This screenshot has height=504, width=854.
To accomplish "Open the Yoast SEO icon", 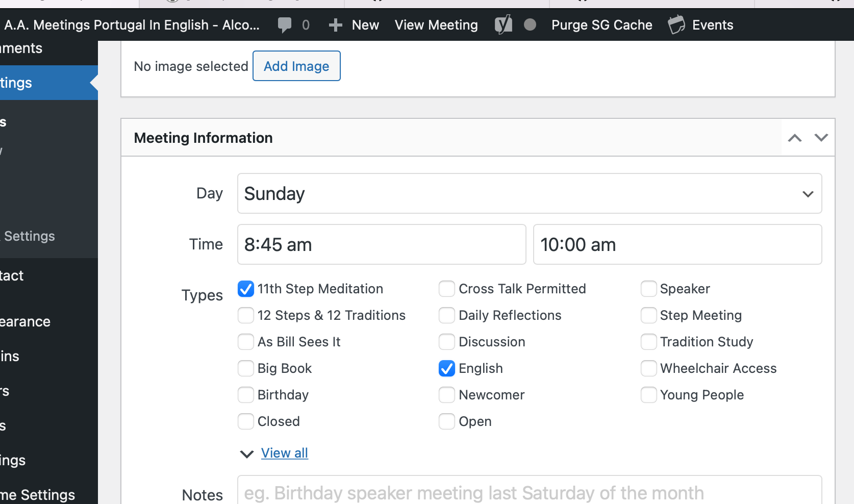I will (x=503, y=25).
